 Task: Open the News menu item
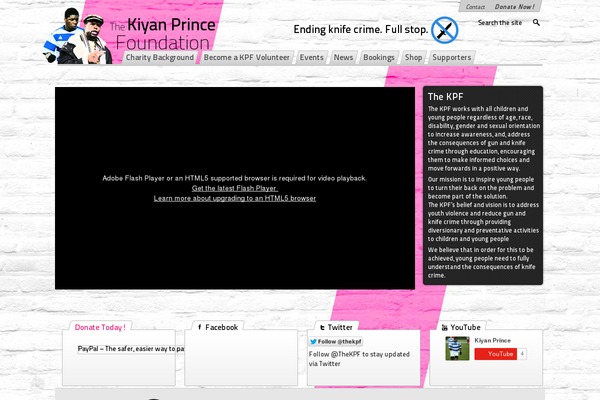[343, 57]
